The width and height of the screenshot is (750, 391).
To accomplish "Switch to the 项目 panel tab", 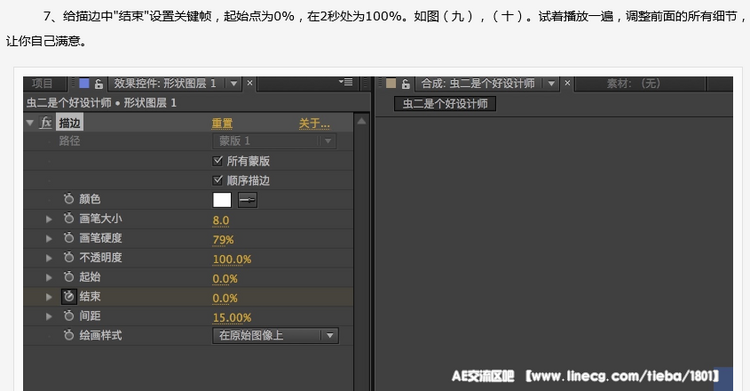I will point(42,83).
